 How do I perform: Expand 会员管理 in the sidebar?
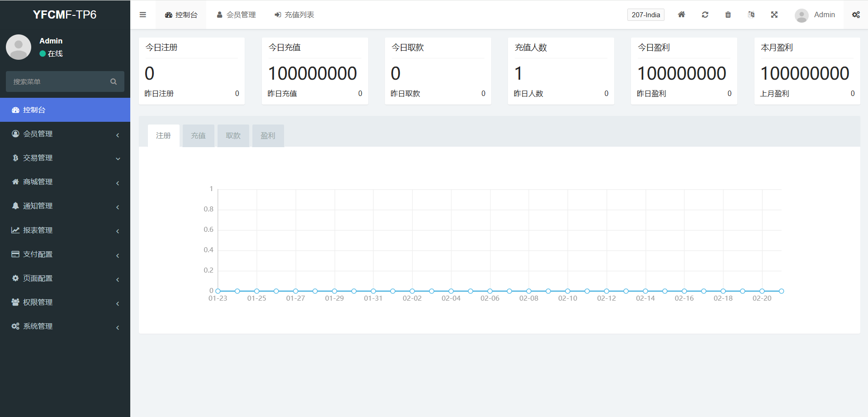click(65, 134)
